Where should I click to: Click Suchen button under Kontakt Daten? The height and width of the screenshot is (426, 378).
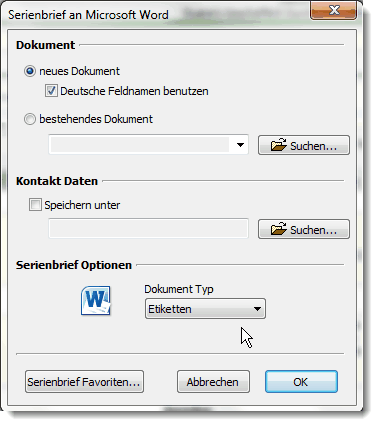304,229
